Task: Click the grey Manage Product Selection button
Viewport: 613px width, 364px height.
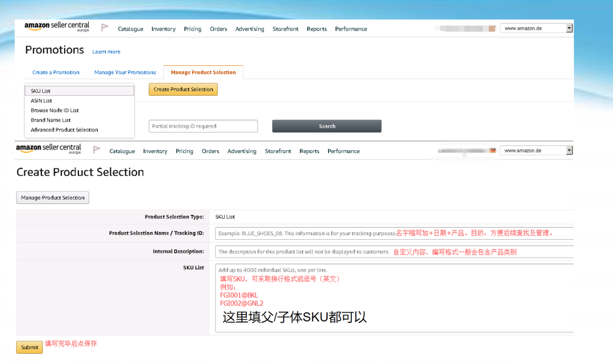Action: (53, 198)
